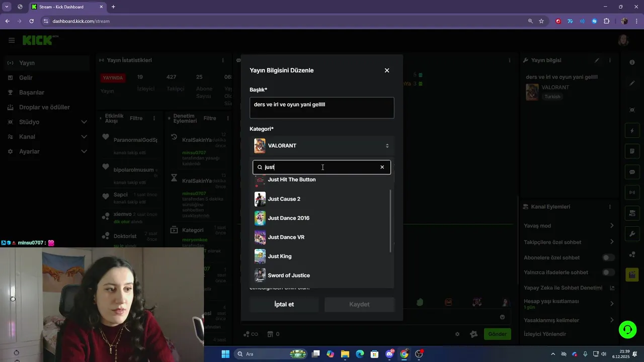
Task: Expand Yavaş mod settings
Action: pos(569,226)
